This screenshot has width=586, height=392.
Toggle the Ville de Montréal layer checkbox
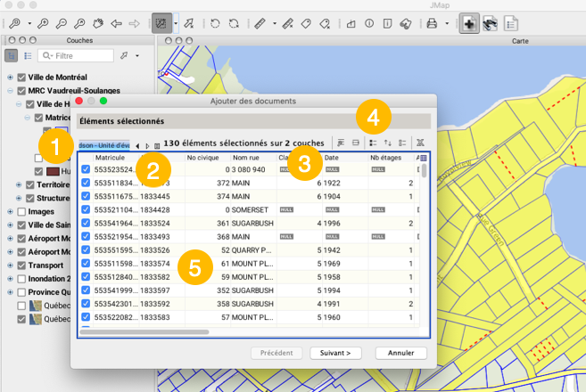pyautogui.click(x=21, y=78)
